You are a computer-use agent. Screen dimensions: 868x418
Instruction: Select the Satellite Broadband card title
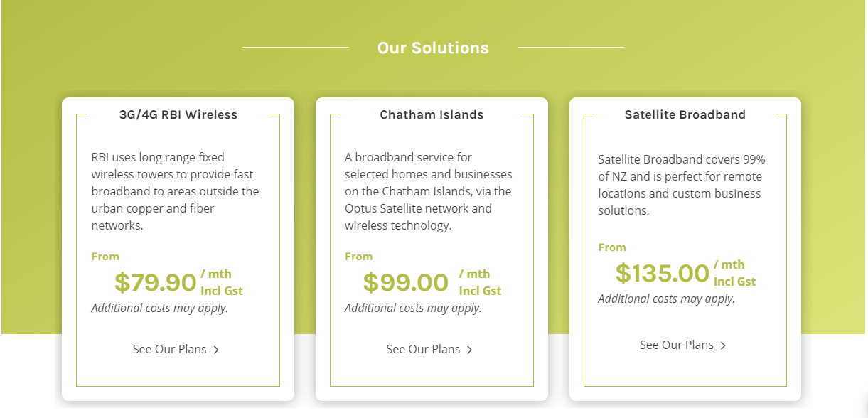point(685,114)
